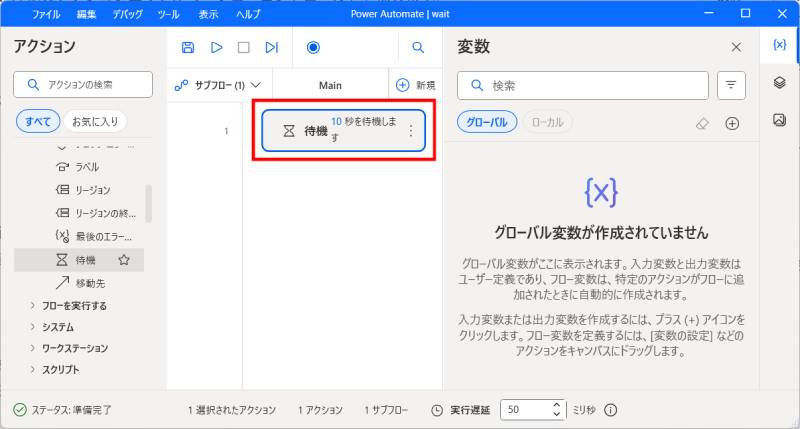The width and height of the screenshot is (800, 429).
Task: Open the UI elements layers icon
Action: coord(779,83)
